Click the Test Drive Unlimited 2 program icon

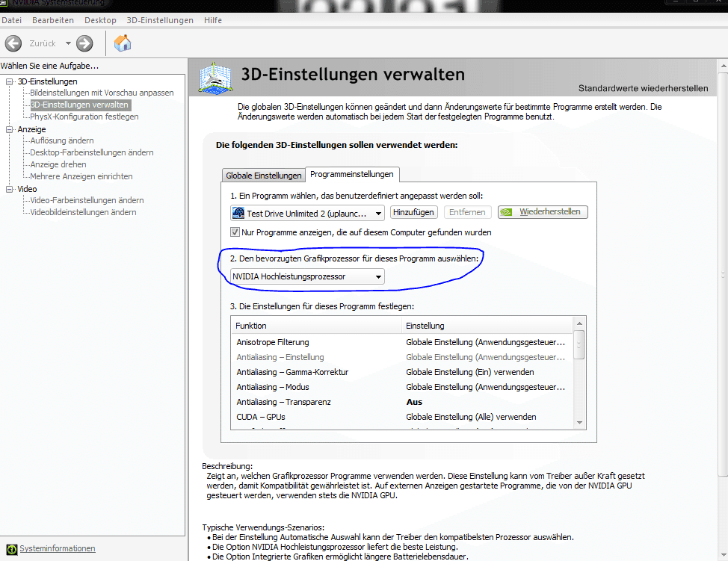coord(238,213)
